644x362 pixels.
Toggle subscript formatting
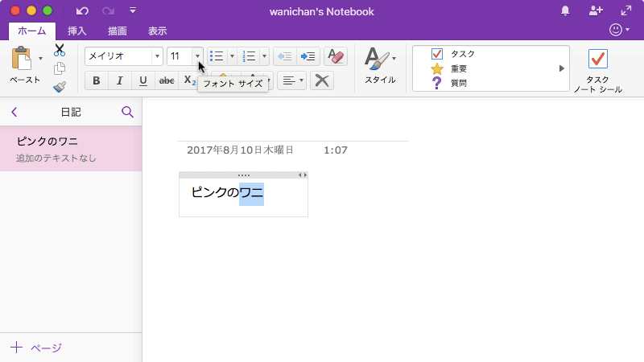coord(189,80)
